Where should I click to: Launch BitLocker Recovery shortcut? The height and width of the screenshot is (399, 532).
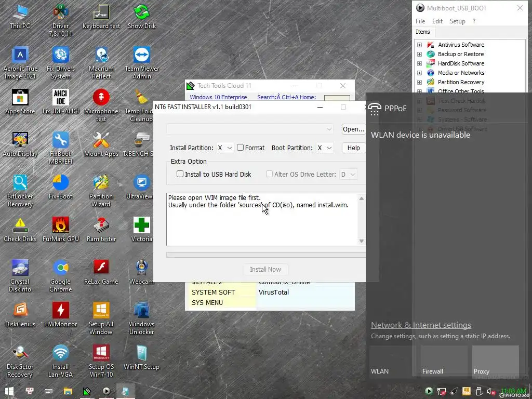pos(20,191)
